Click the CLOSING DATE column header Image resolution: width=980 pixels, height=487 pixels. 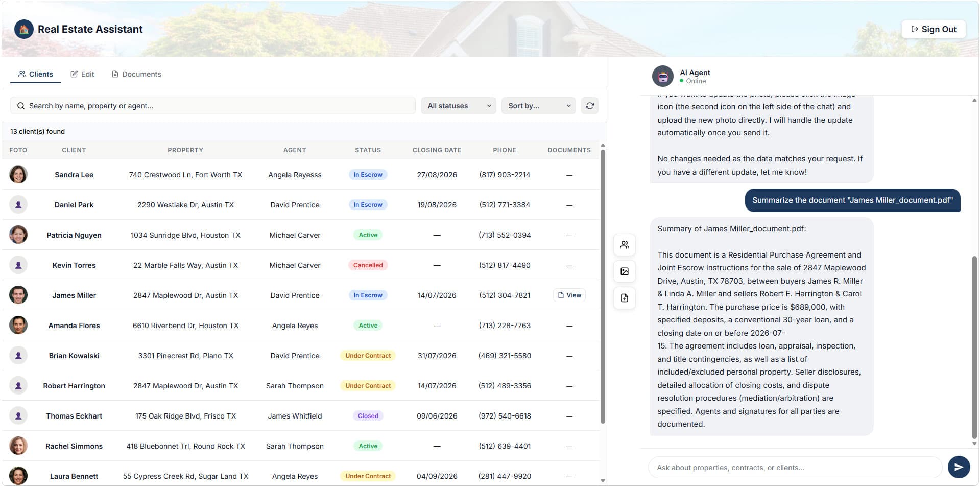(x=437, y=150)
